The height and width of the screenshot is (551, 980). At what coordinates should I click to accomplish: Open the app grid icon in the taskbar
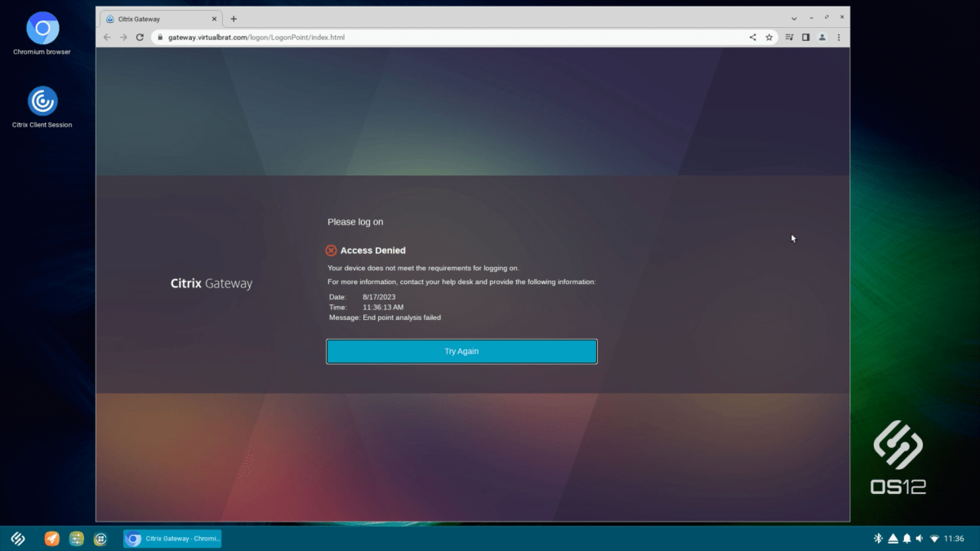100,538
